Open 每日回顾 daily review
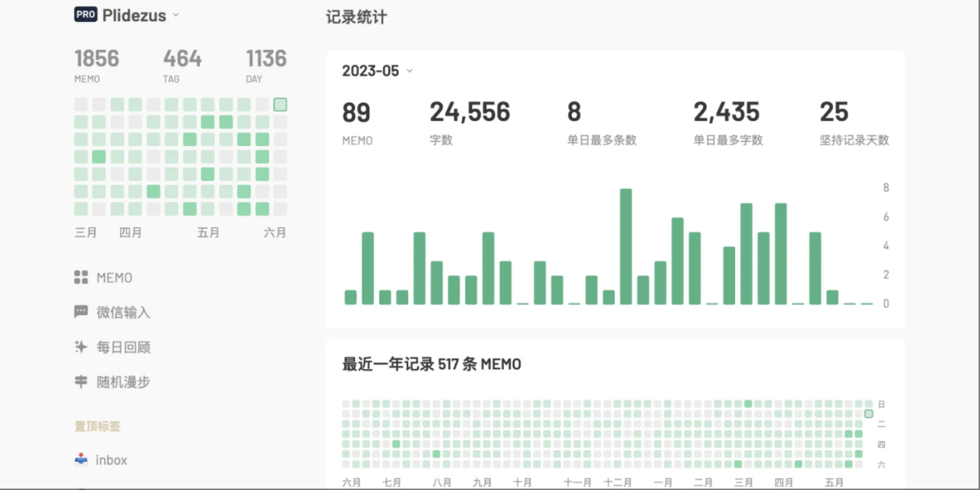Image resolution: width=980 pixels, height=490 pixels. pos(123,347)
